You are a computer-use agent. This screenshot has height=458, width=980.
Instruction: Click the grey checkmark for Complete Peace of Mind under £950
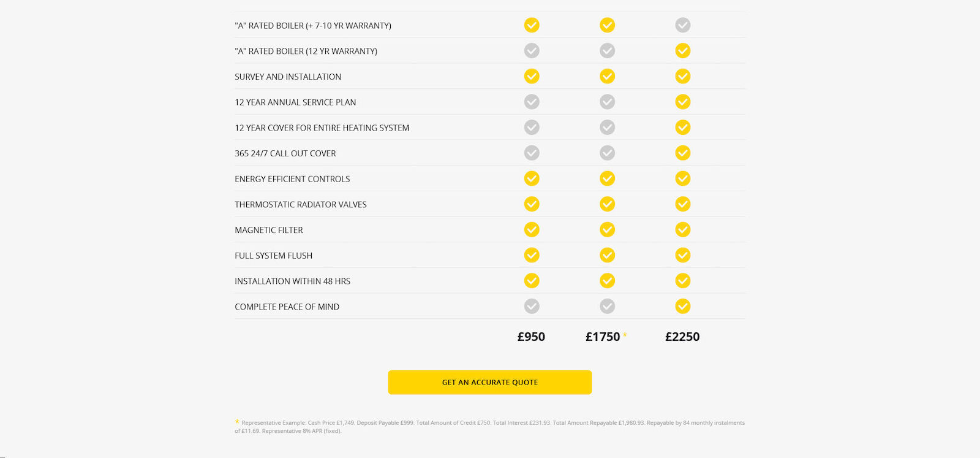pyautogui.click(x=532, y=306)
